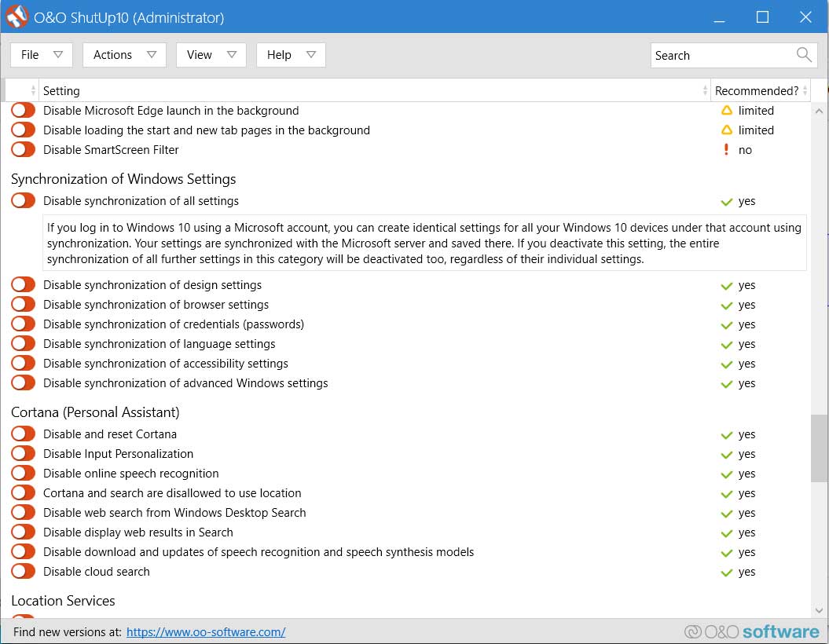Maximize the O&O ShutUp10 window
Viewport: 829px width, 644px height.
(762, 17)
